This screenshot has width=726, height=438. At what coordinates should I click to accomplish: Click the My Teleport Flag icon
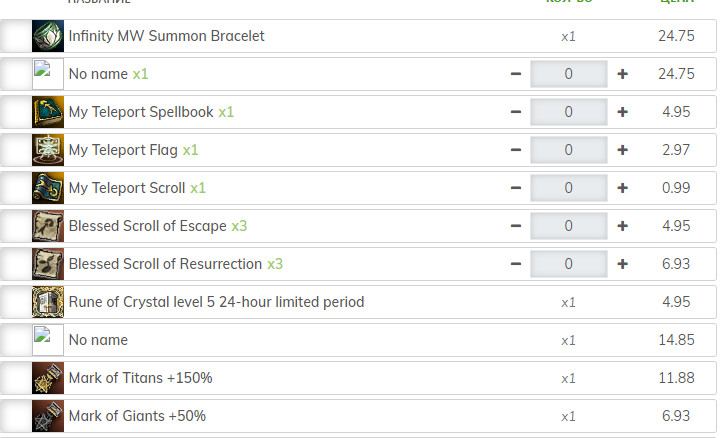(x=48, y=150)
